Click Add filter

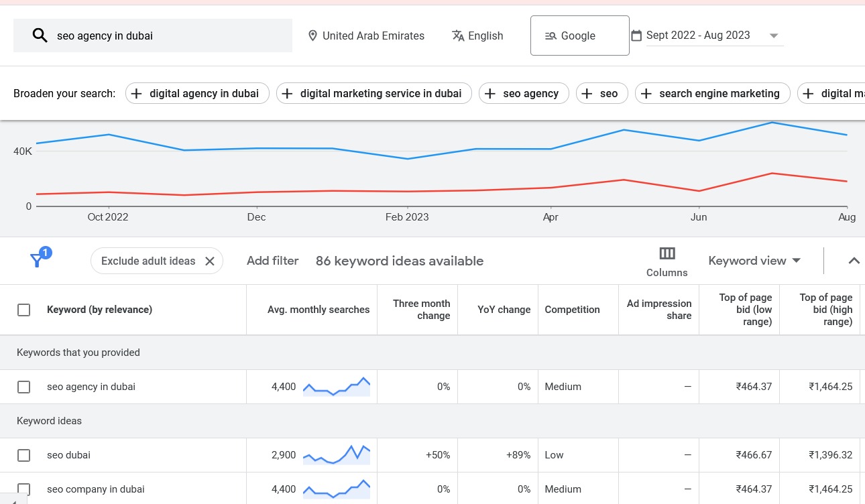point(272,261)
